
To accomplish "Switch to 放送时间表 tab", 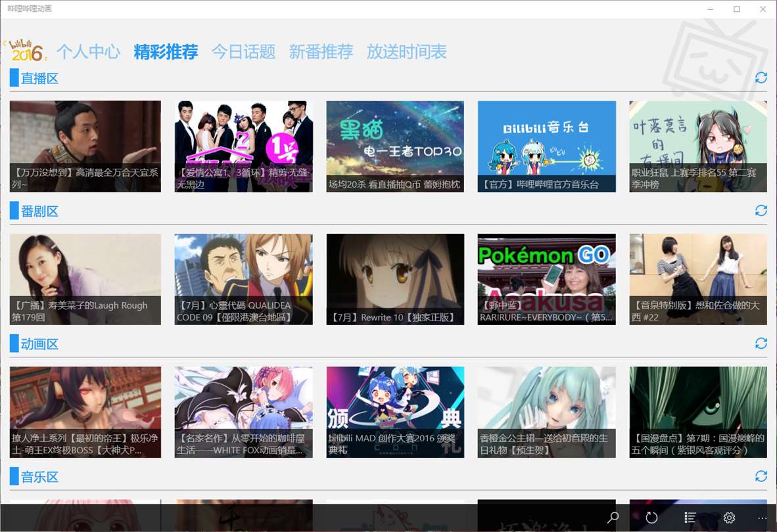I will pyautogui.click(x=407, y=51).
